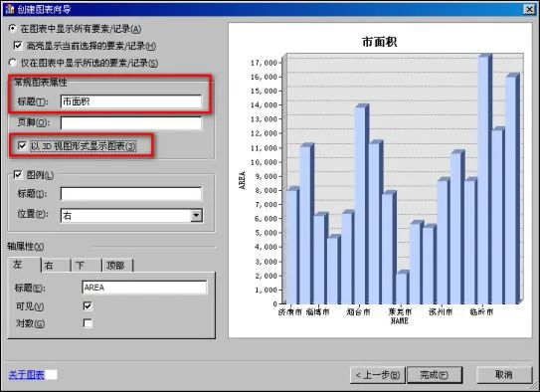
Task: Close the create chart wizard dialog
Action: click(x=530, y=9)
